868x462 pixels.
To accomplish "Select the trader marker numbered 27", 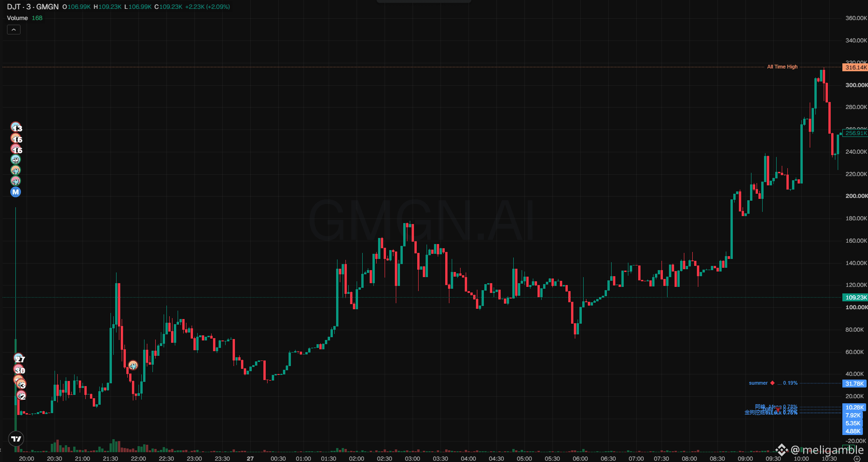I will [19, 358].
